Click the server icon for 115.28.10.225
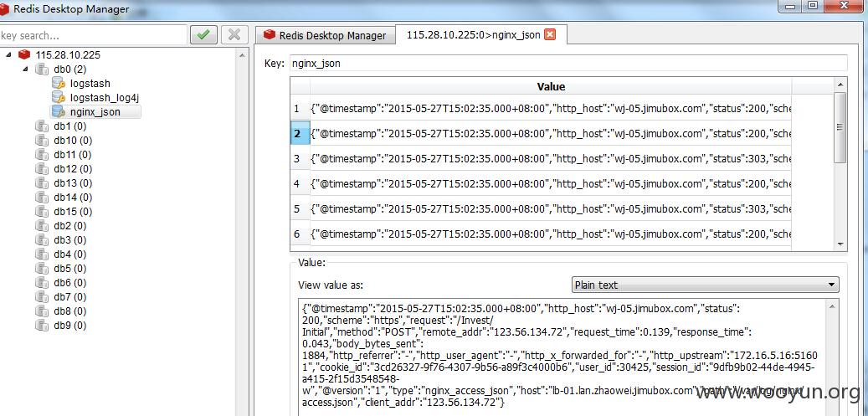The width and height of the screenshot is (868, 416). (x=23, y=55)
